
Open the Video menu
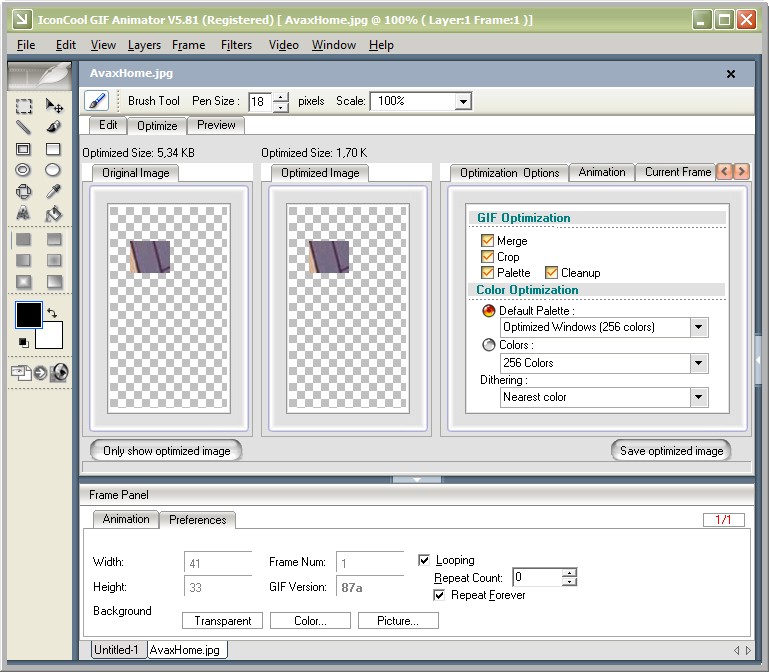[283, 45]
